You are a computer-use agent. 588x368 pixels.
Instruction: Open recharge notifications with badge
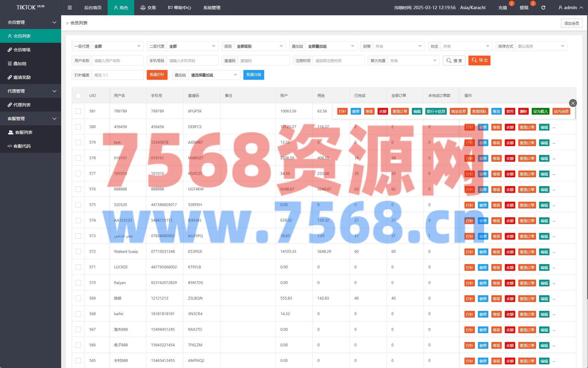click(503, 8)
